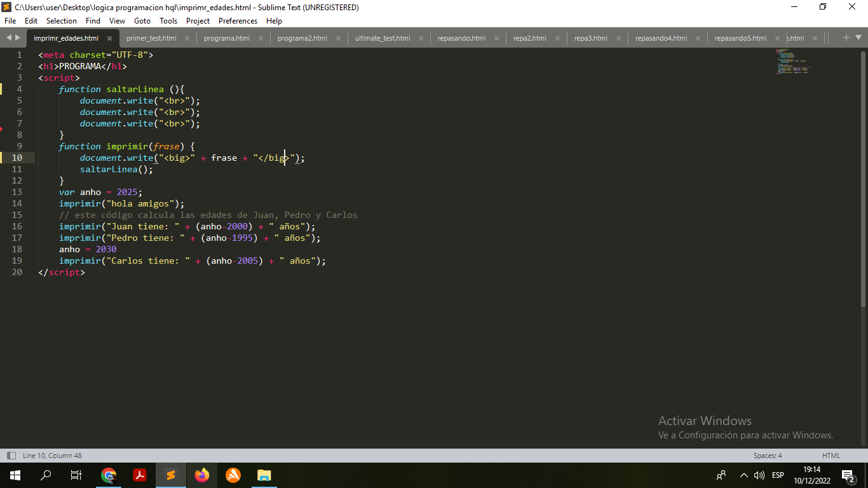Open Task View on the taskbar
Screen dimensions: 868x488
pyautogui.click(x=76, y=475)
